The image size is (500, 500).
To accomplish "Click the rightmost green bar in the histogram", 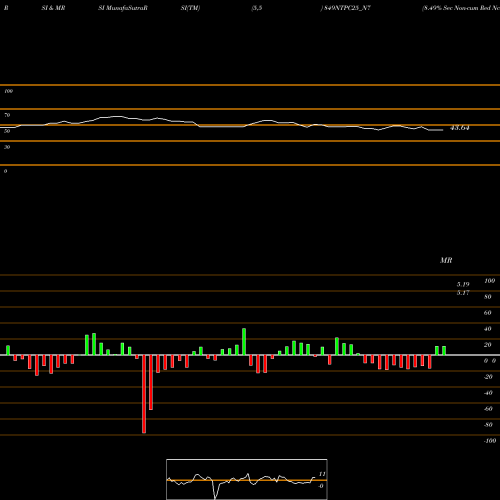I will 444,351.
